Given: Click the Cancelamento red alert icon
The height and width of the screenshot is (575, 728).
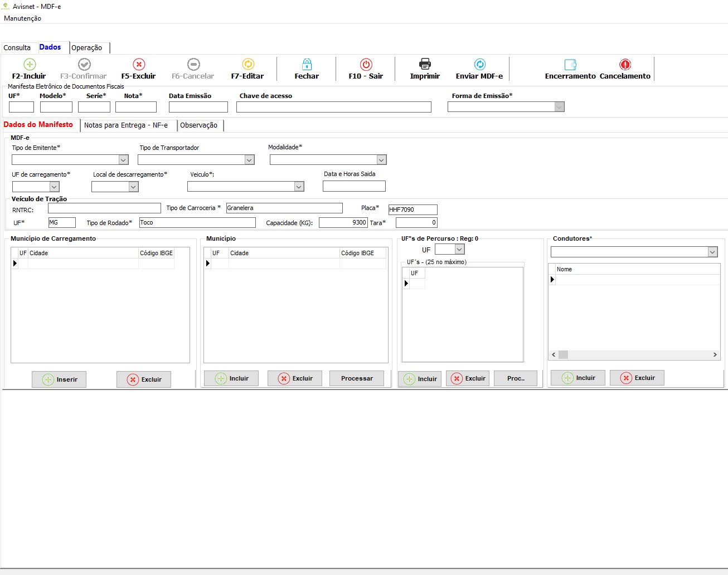Looking at the screenshot, I should tap(625, 65).
